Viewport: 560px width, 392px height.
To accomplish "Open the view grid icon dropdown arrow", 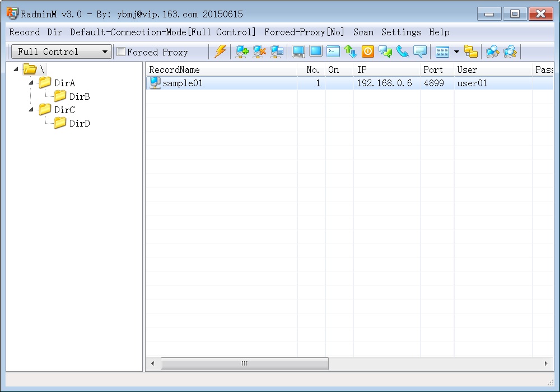I will point(456,52).
